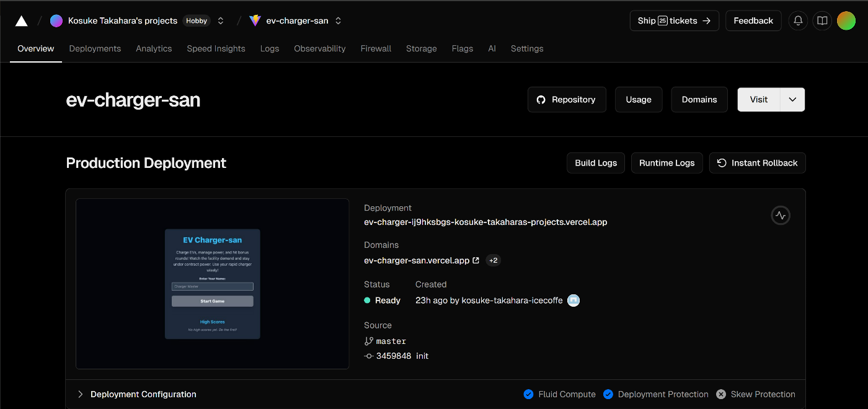Click the Skew Protection label

[763, 394]
